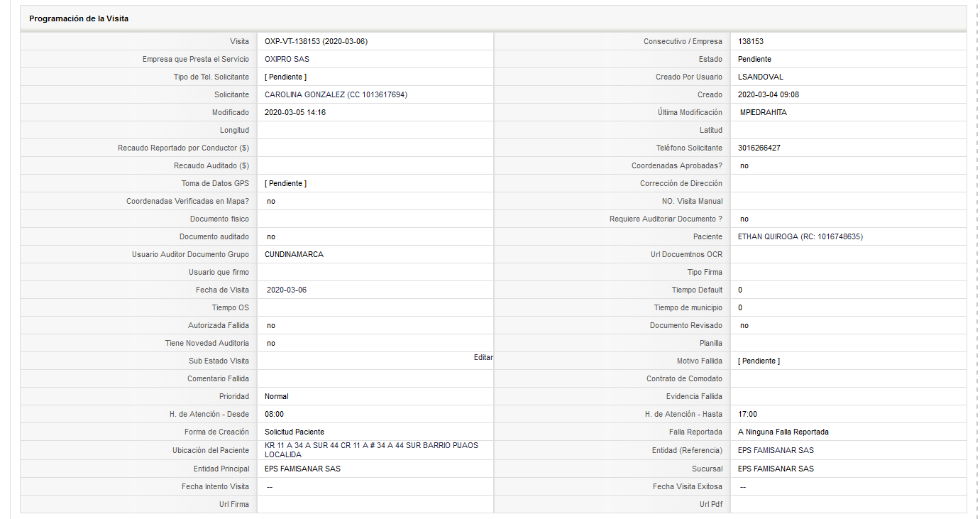The height and width of the screenshot is (519, 980).
Task: Click the Documento fisico label
Action: (x=219, y=219)
